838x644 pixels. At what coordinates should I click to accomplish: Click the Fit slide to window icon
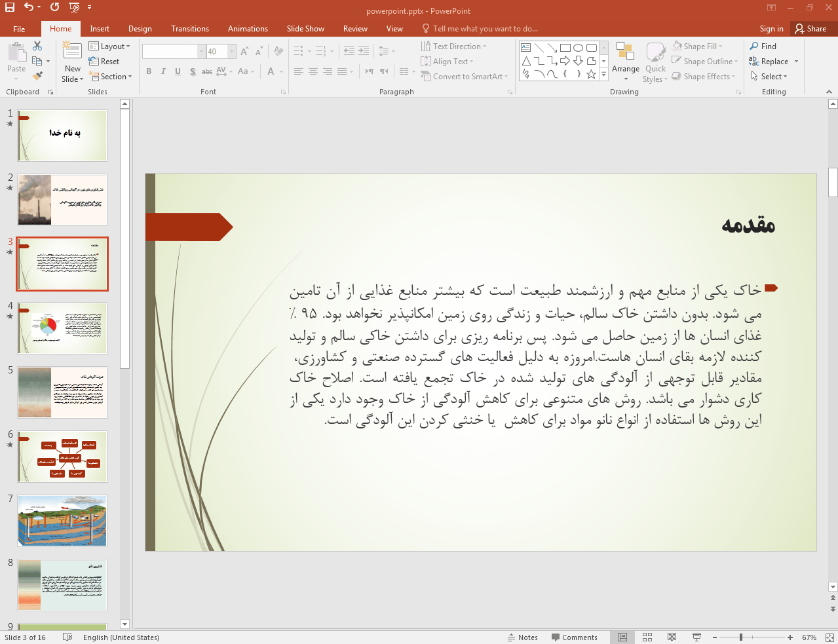(829, 637)
